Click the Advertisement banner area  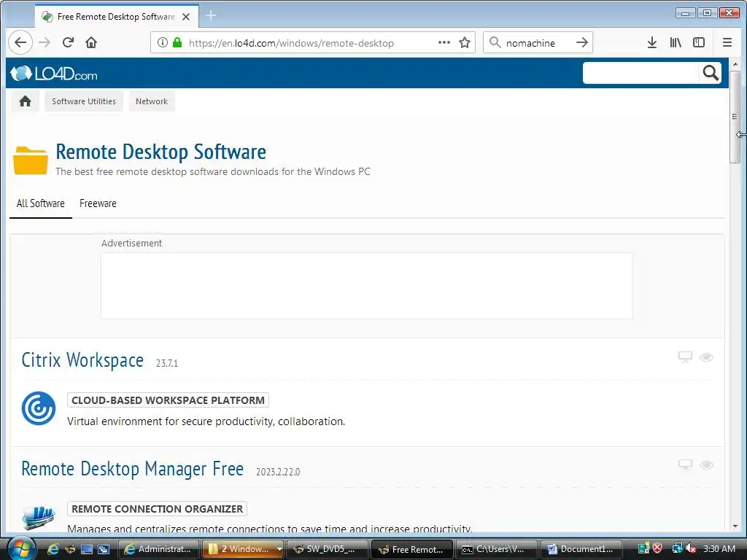click(367, 286)
